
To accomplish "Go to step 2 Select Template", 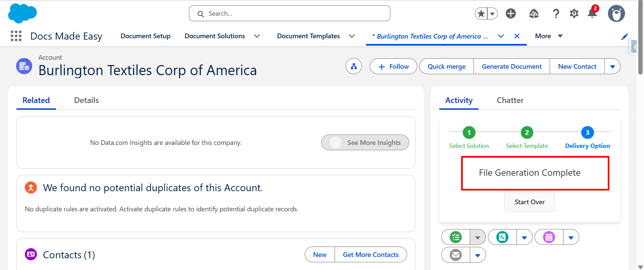I will [x=527, y=138].
